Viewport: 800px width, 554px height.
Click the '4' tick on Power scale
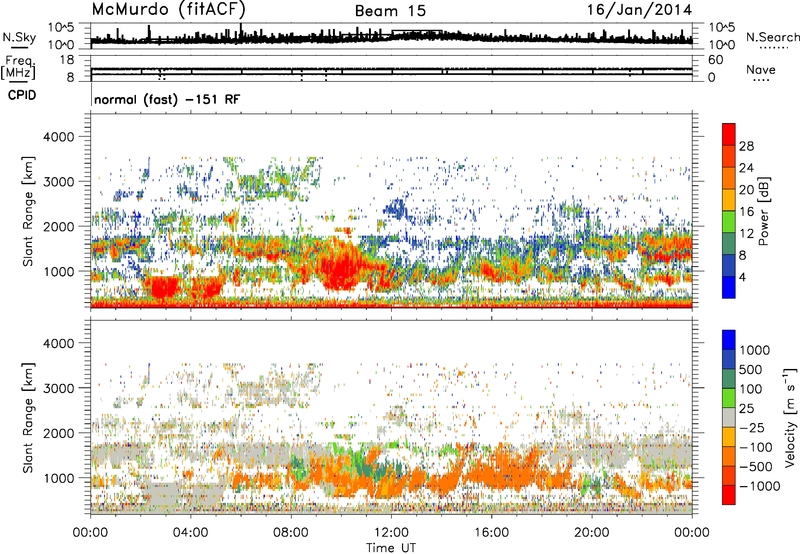click(742, 277)
